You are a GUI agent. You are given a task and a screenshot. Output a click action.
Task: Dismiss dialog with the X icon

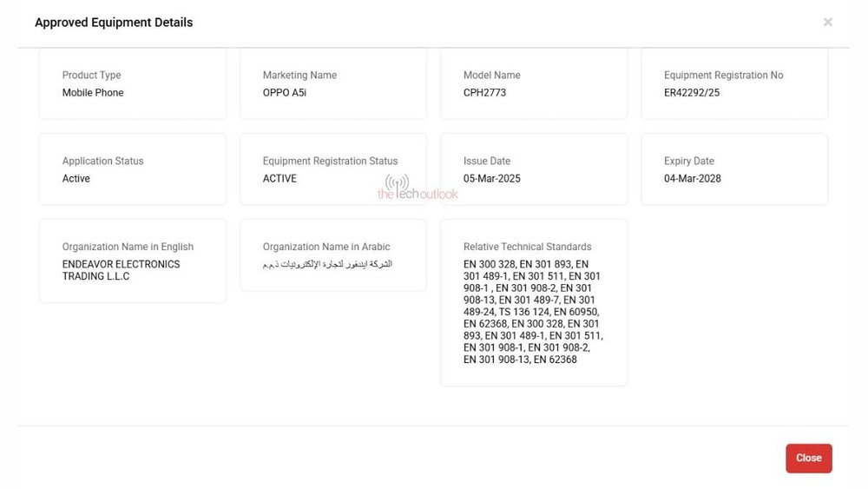click(x=827, y=23)
